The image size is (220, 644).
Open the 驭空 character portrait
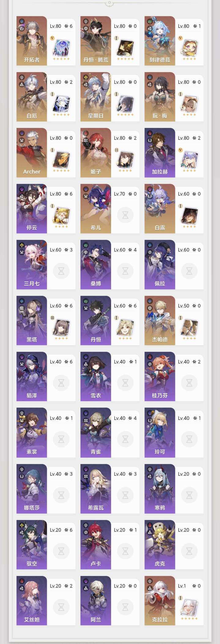click(32, 544)
